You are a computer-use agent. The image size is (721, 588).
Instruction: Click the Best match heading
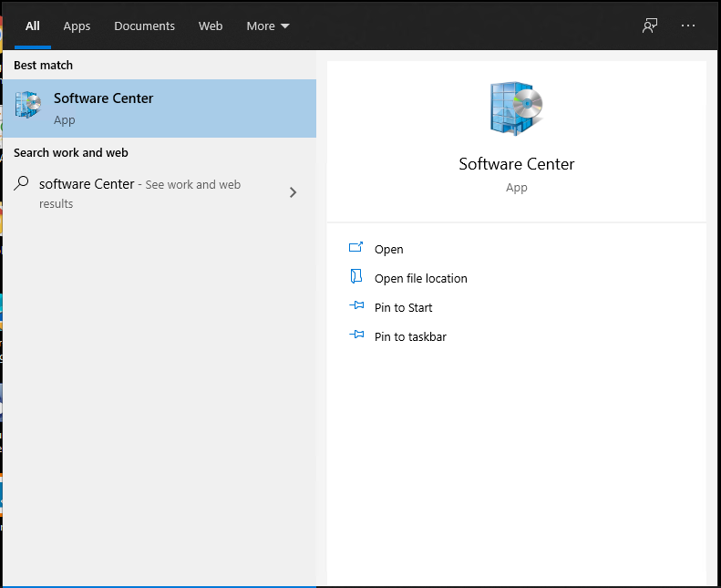[x=43, y=66]
